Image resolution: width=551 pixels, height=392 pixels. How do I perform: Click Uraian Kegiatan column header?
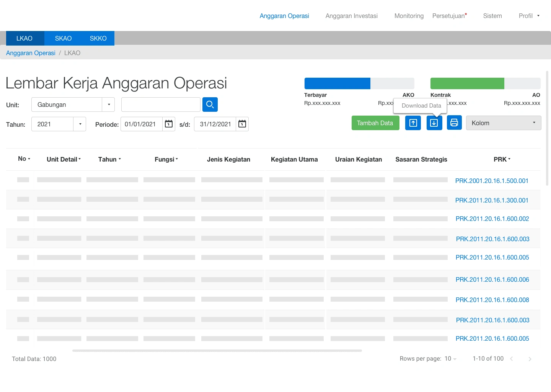[359, 159]
